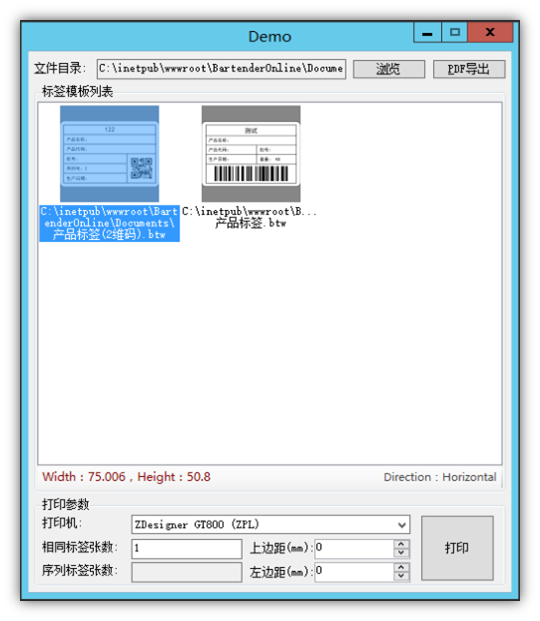Minimize the Demo window
The height and width of the screenshot is (621, 540).
coord(427,32)
